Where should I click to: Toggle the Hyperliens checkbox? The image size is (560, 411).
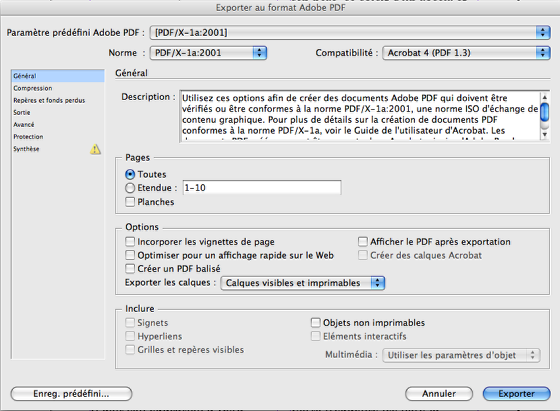130,336
